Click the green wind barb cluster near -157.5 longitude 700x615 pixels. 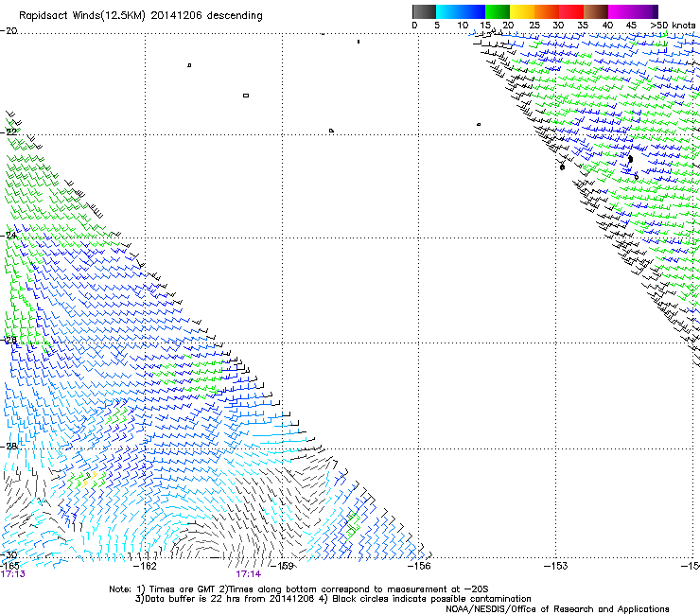click(352, 524)
